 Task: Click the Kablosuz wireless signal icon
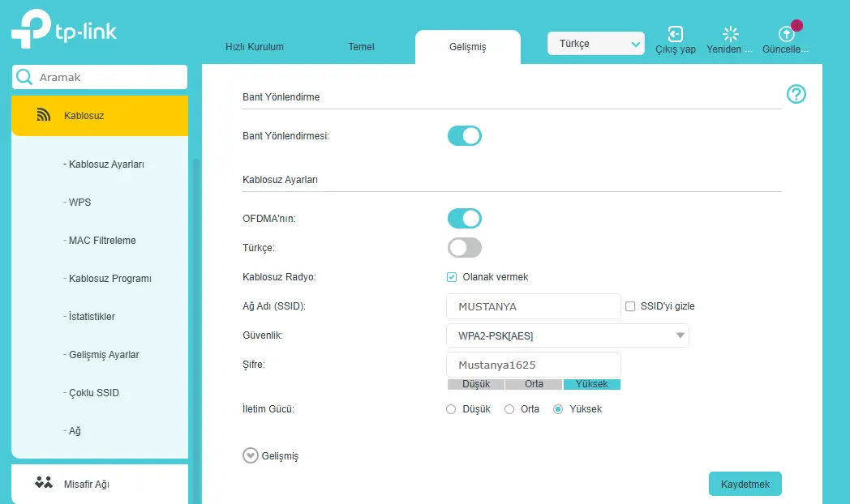tap(43, 115)
